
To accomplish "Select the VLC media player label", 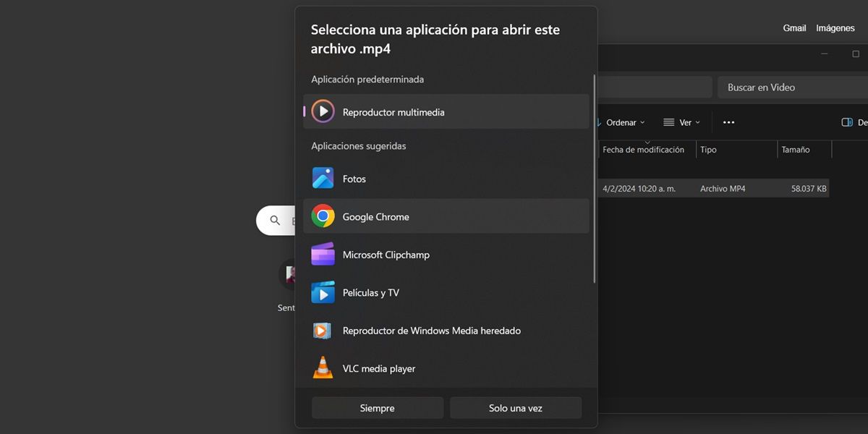I will tap(379, 369).
